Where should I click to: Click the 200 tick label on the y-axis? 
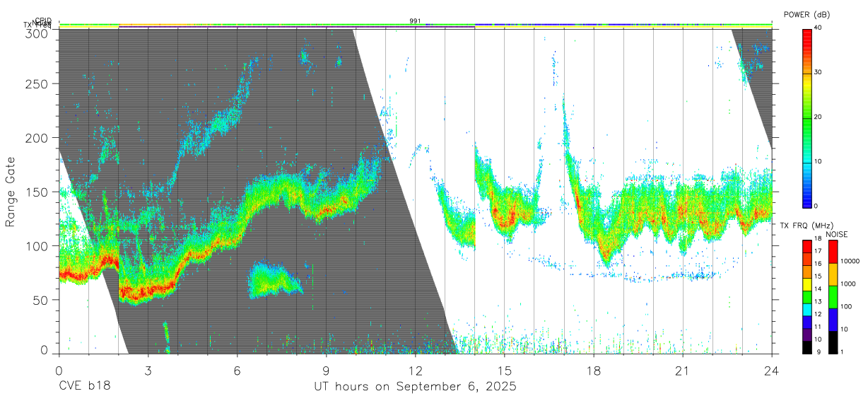click(37, 138)
